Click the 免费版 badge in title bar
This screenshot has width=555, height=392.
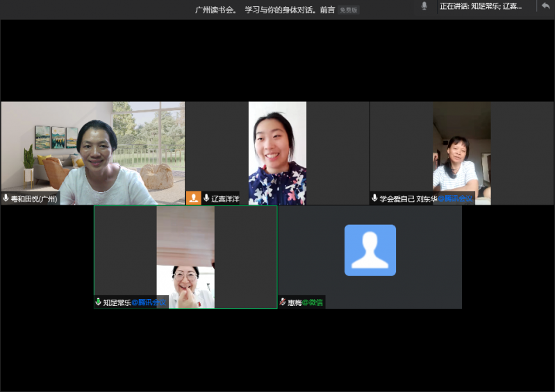[x=348, y=10]
